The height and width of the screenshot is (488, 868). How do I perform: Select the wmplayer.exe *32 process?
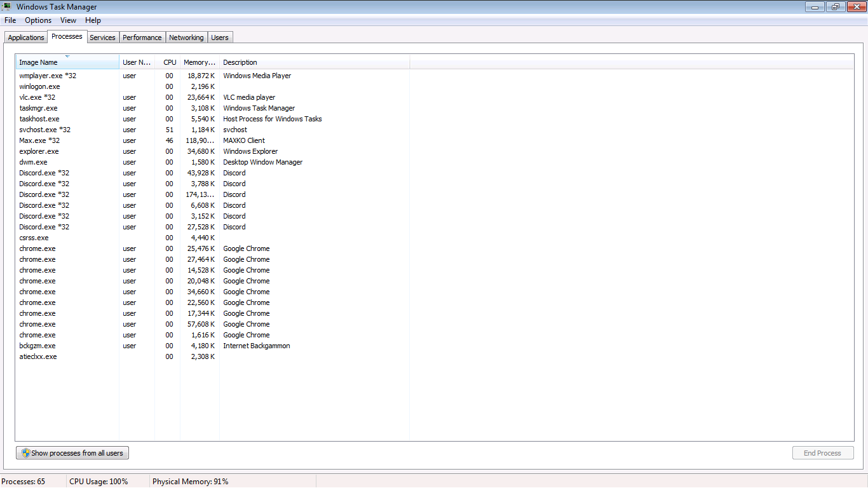click(213, 76)
